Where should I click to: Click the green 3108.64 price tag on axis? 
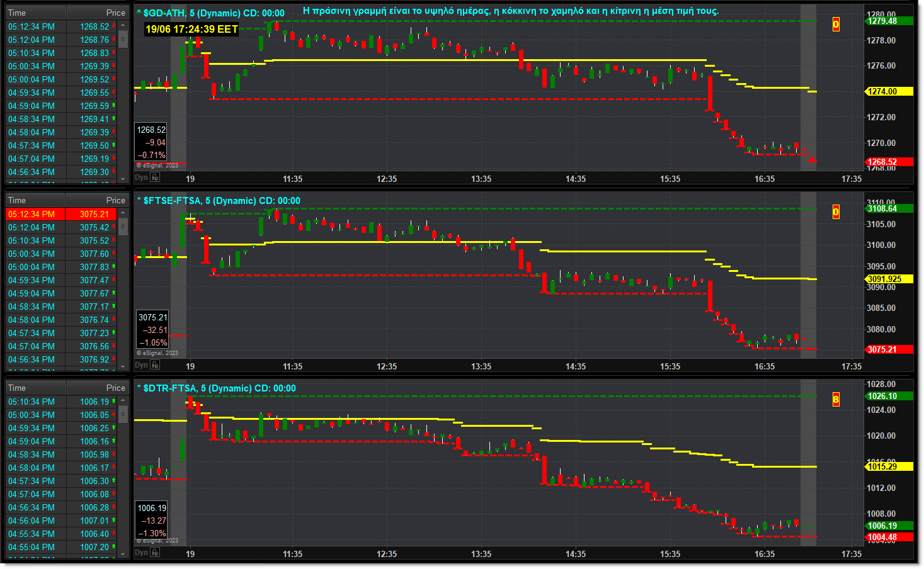[x=889, y=208]
